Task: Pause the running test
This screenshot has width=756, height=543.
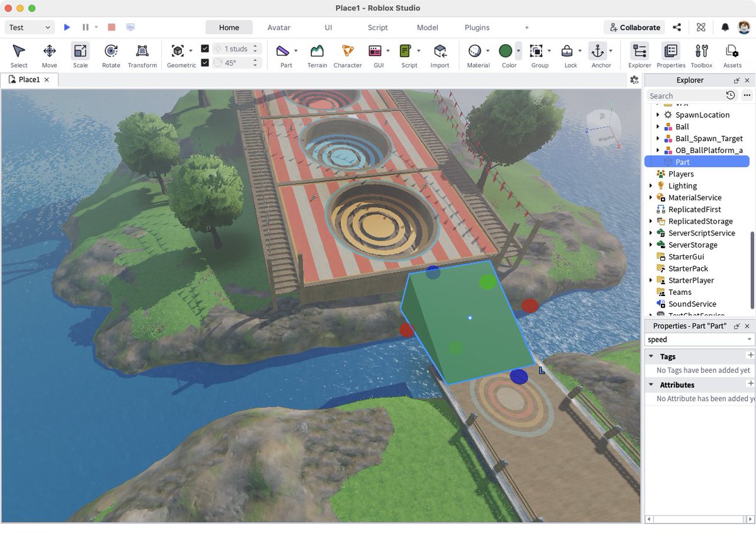Action: [x=86, y=28]
